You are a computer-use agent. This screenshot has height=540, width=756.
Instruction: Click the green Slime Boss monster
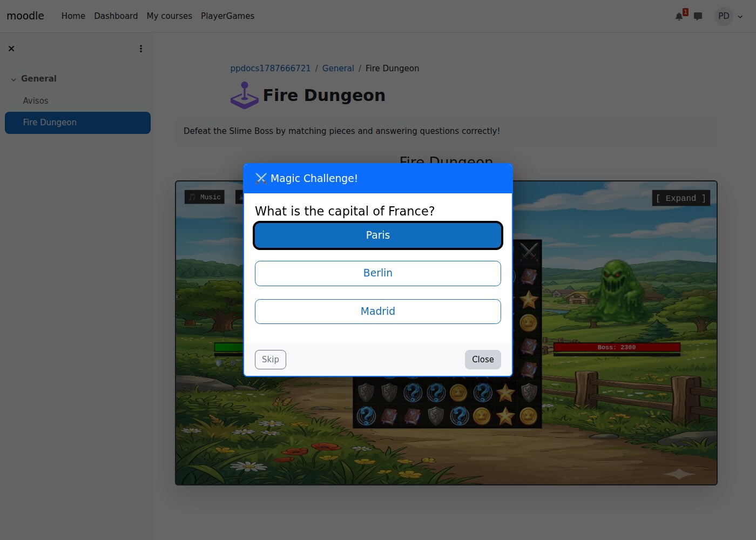tap(617, 292)
